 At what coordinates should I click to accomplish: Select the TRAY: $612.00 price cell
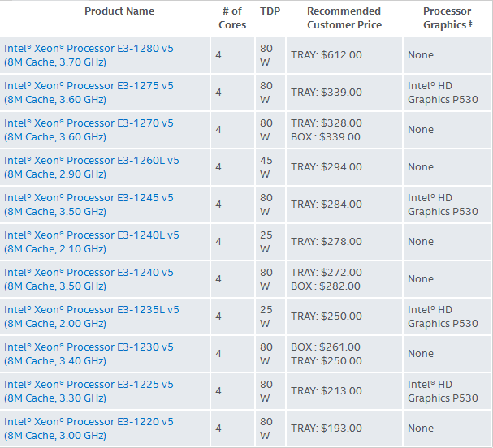click(327, 55)
